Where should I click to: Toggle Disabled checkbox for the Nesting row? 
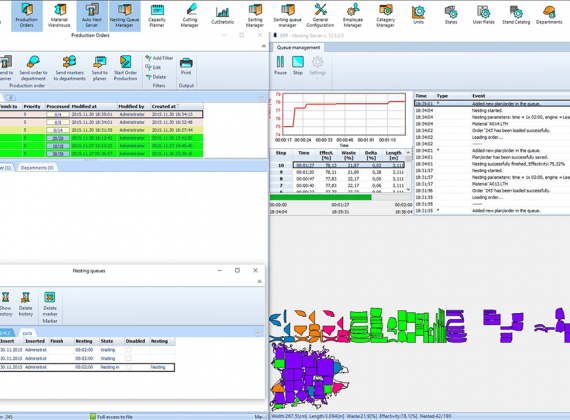click(x=128, y=367)
